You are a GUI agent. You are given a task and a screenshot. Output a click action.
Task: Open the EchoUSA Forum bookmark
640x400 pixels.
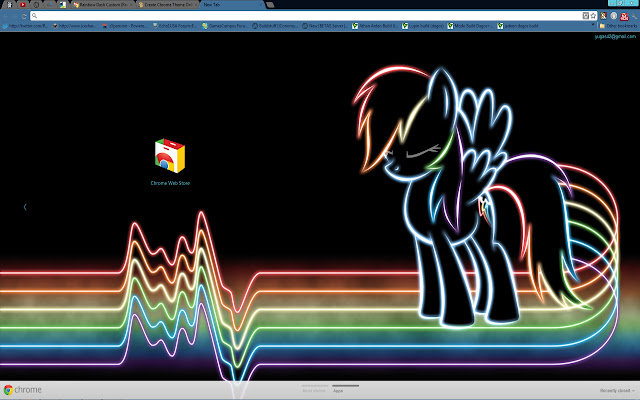pyautogui.click(x=175, y=26)
